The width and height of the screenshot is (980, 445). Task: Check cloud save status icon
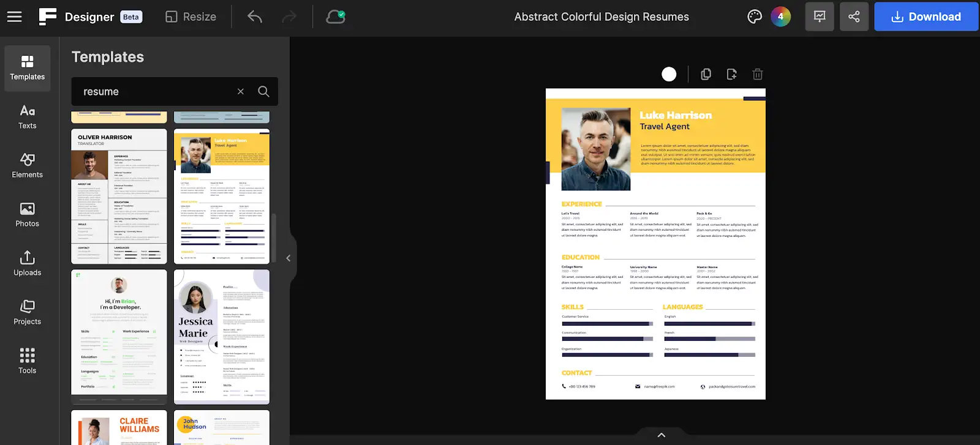[x=336, y=17]
